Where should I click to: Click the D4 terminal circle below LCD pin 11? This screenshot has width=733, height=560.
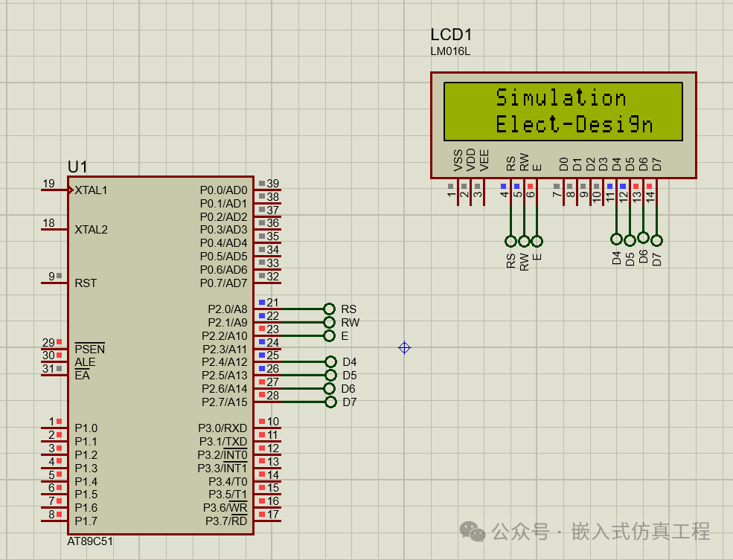pos(617,239)
